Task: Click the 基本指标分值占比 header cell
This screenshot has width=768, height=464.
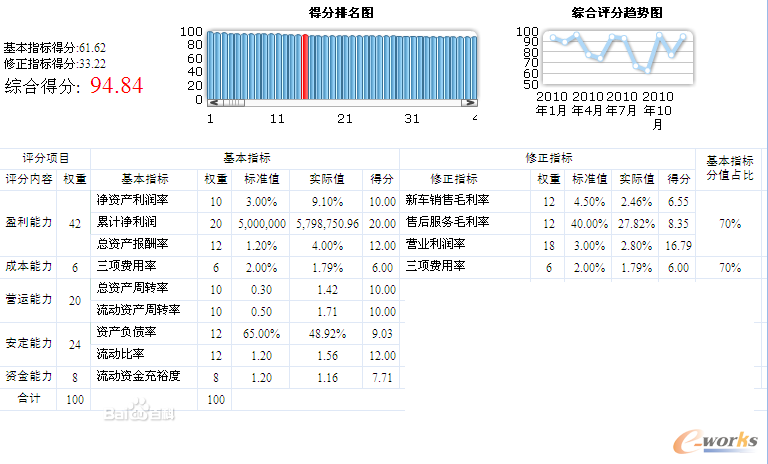Action: [730, 168]
